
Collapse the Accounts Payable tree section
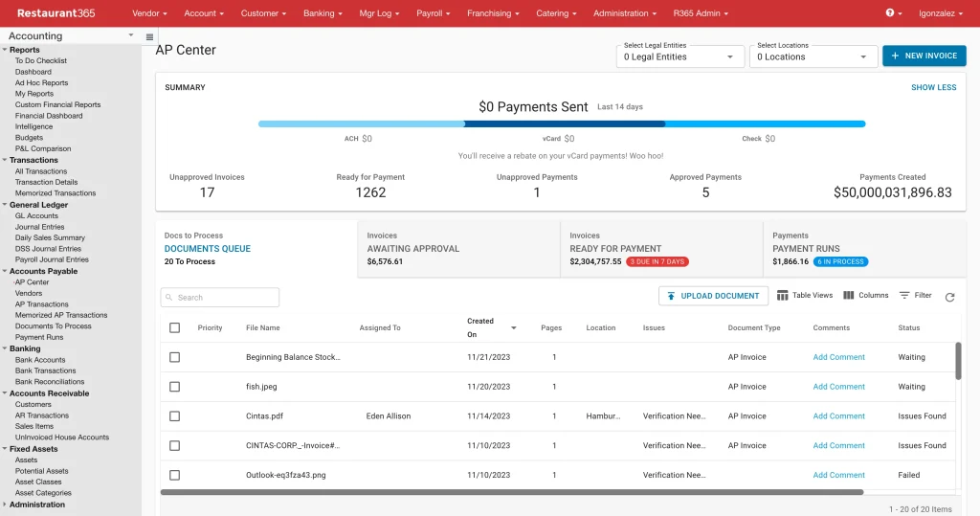click(x=5, y=272)
